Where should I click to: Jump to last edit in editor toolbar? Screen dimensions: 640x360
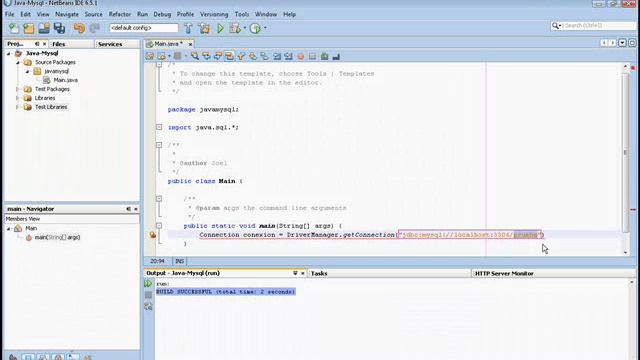[x=150, y=56]
